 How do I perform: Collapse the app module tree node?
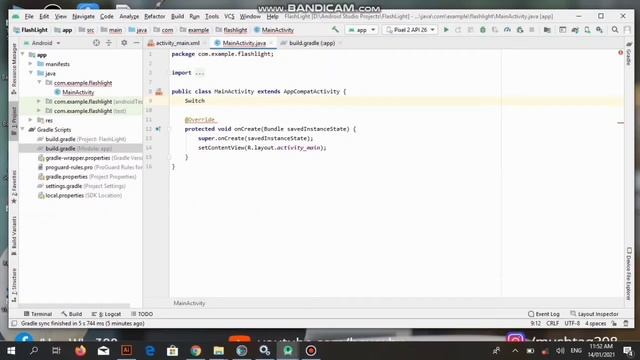[x=23, y=54]
